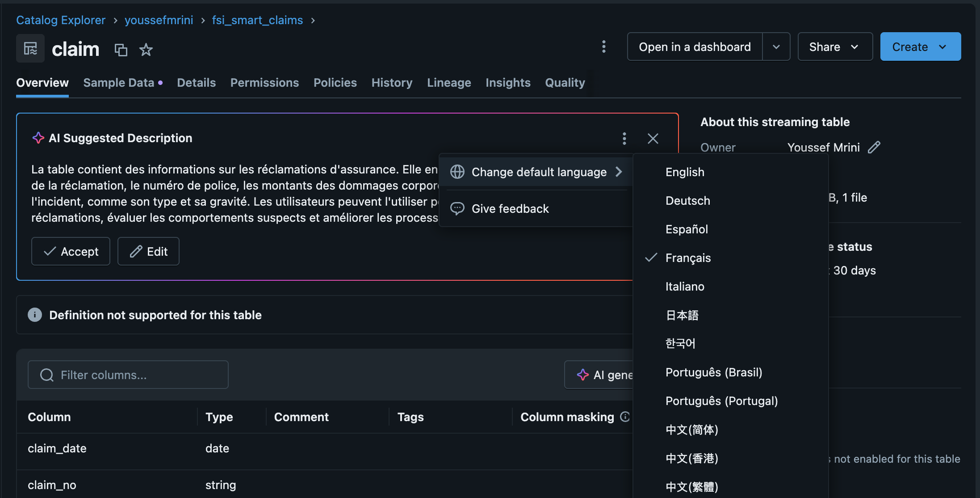This screenshot has width=980, height=498.
Task: View the History tab
Action: (x=392, y=83)
